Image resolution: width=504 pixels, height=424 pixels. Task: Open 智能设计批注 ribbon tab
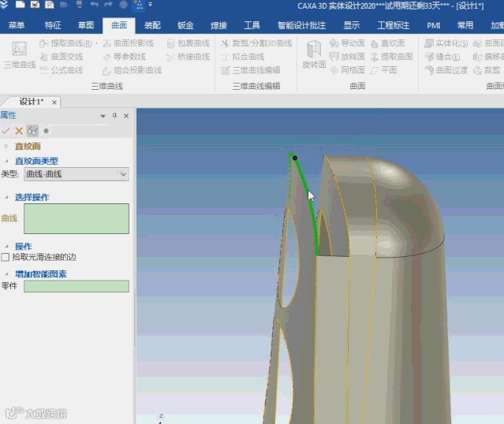(x=302, y=25)
